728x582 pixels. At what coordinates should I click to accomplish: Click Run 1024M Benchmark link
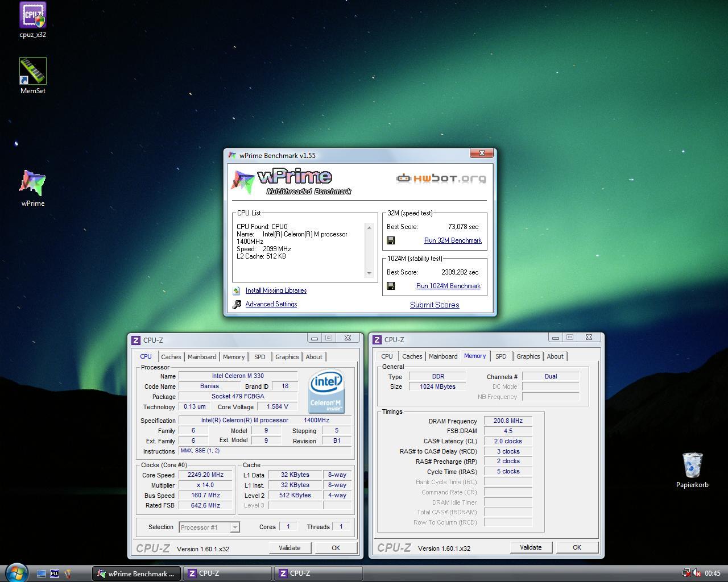pyautogui.click(x=448, y=286)
